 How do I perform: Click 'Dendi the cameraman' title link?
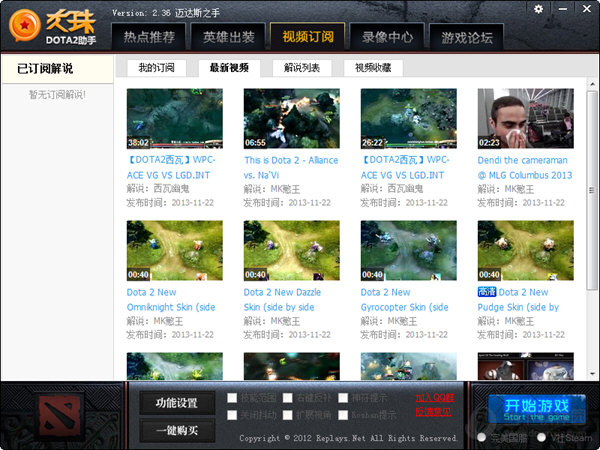pos(525,168)
